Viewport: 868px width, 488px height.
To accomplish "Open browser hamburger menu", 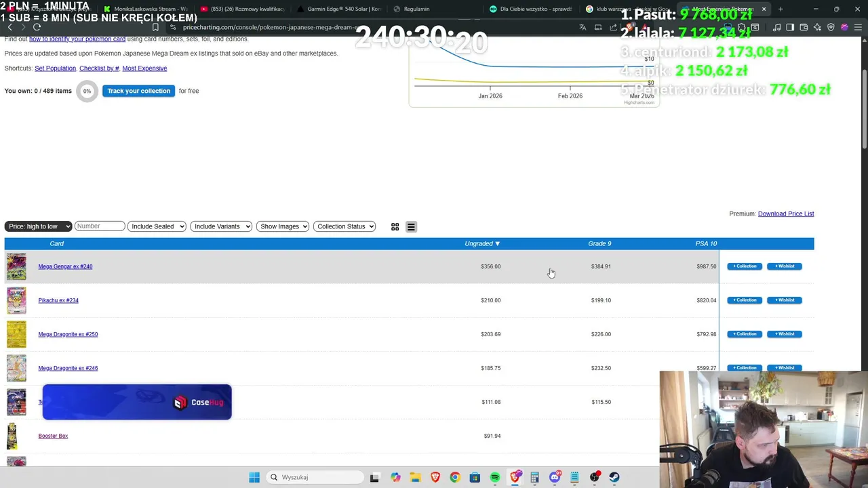I will point(858,27).
